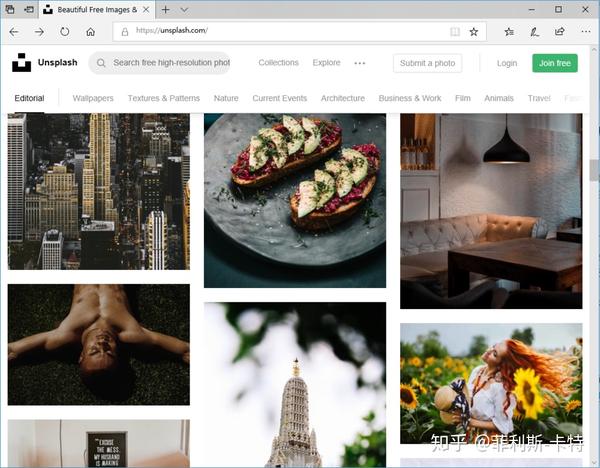Click the Login link

507,64
